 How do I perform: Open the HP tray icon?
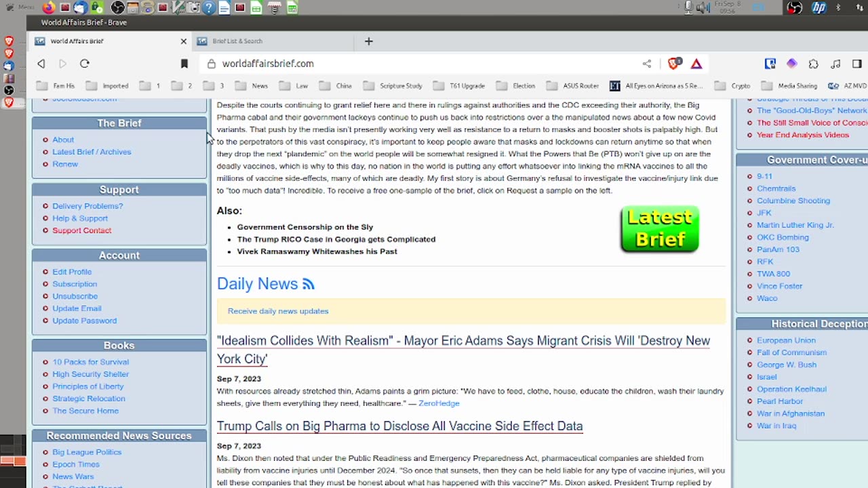click(x=818, y=7)
